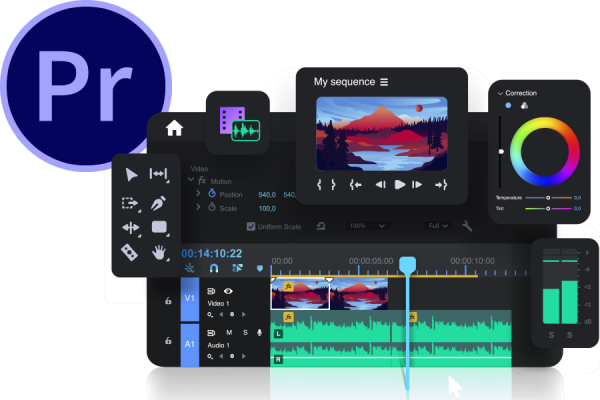Screen dimensions: 600x400
Task: Select the Selection arrow tool
Action: (x=131, y=174)
